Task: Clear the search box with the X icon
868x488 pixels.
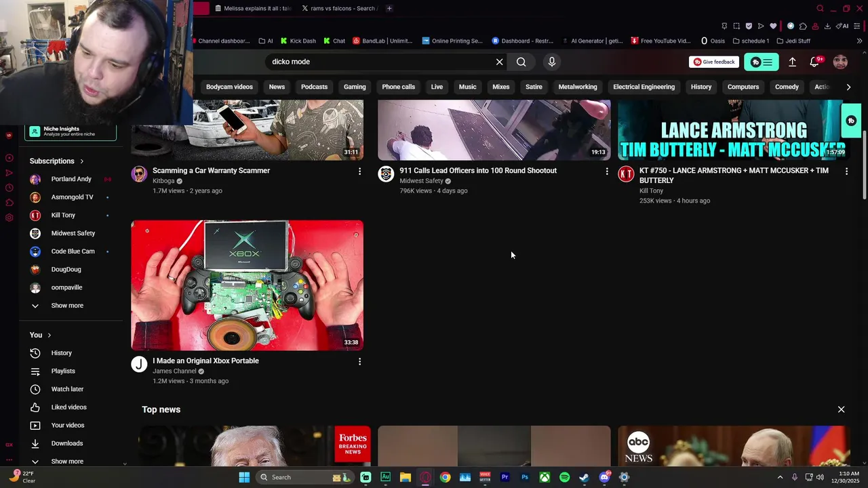Action: 500,62
